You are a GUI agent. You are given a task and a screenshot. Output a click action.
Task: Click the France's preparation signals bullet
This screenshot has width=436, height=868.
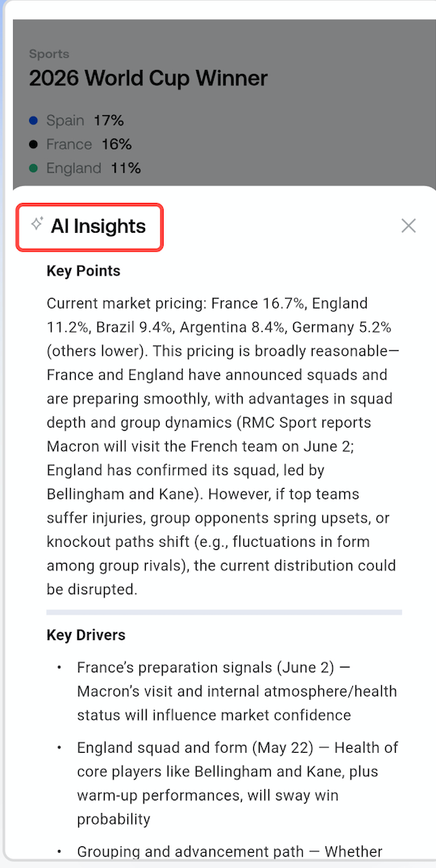[237, 692]
